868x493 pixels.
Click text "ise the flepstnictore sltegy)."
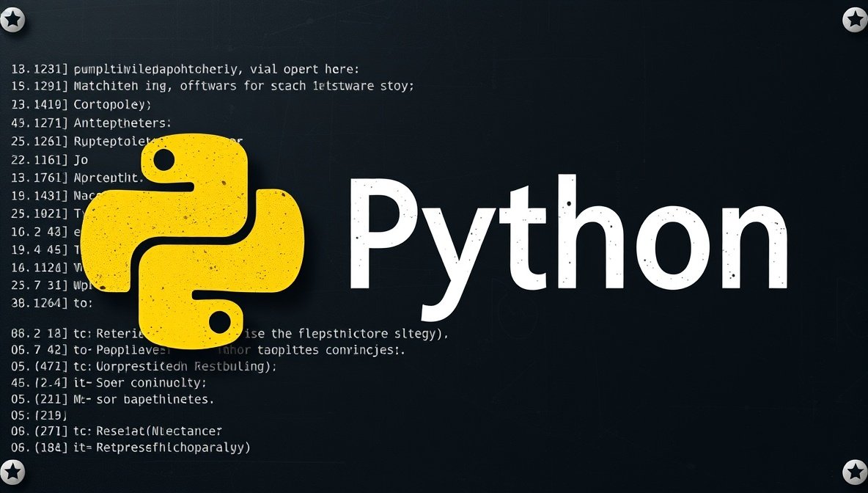pos(347,334)
